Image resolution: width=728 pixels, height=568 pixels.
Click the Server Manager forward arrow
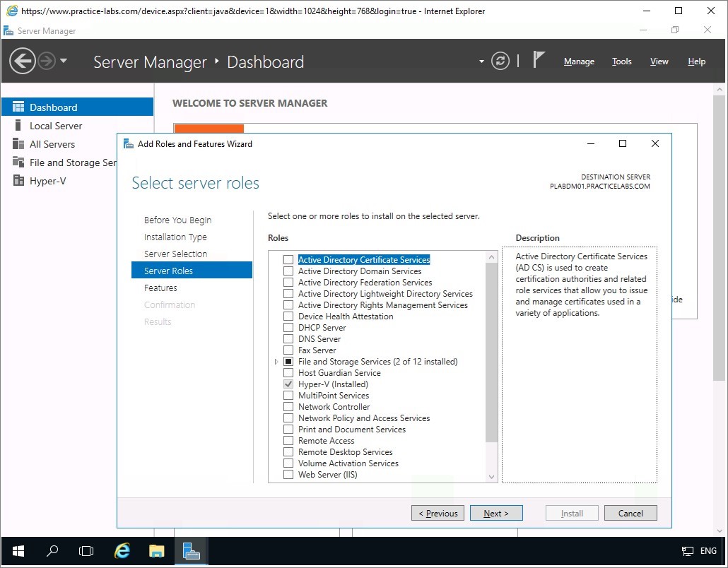[x=47, y=61]
